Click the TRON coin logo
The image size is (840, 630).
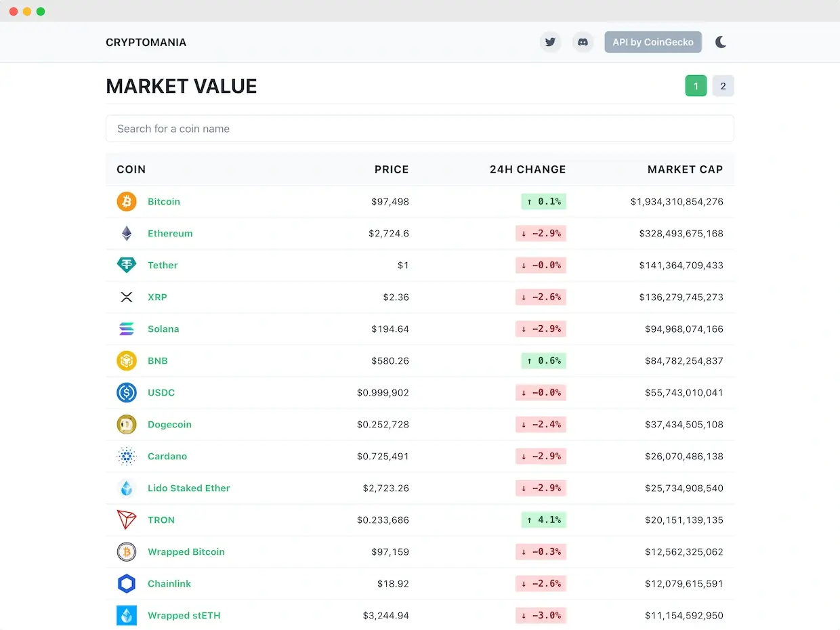click(x=127, y=520)
